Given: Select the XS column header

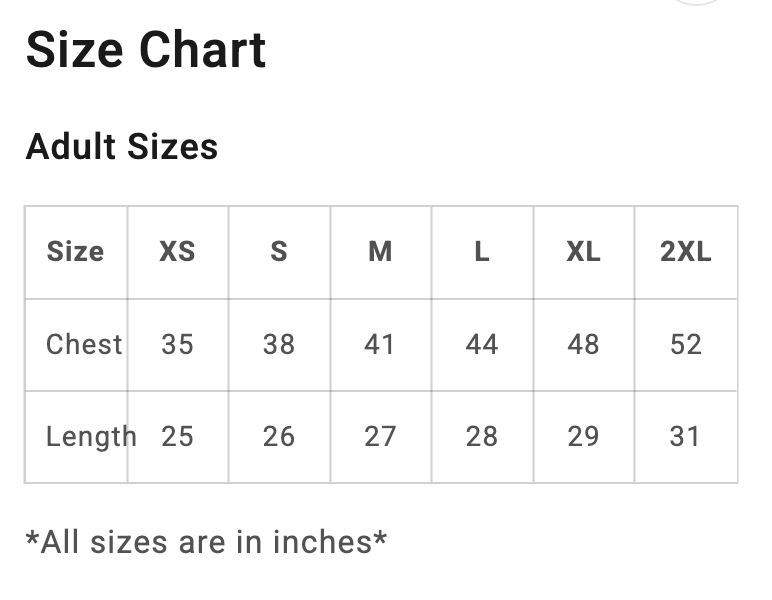Looking at the screenshot, I should [x=177, y=252].
